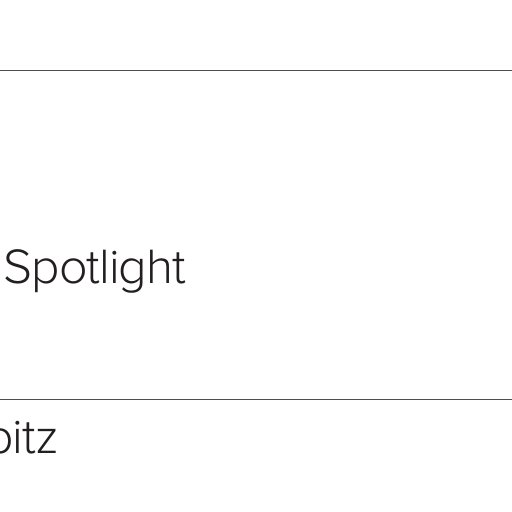Click the dotted i in Spotlight

point(114,267)
